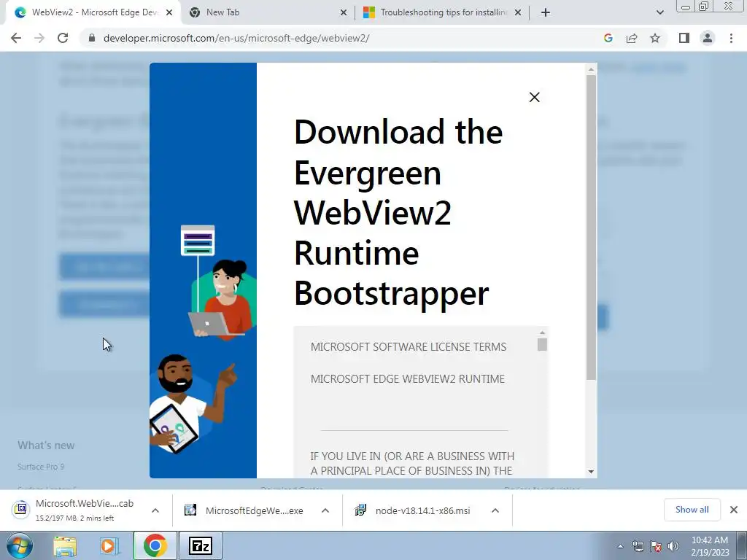Click the Chrome taskbar icon
Viewport: 747px width, 560px height.
pos(155,545)
